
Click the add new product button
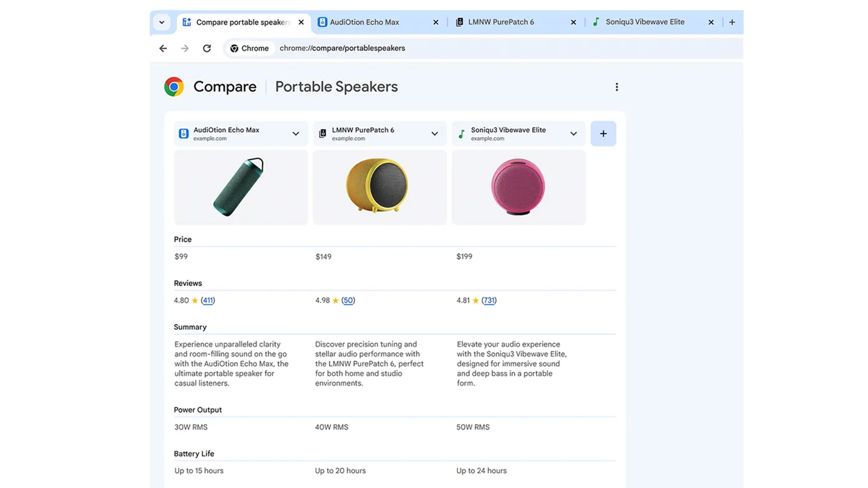(604, 133)
